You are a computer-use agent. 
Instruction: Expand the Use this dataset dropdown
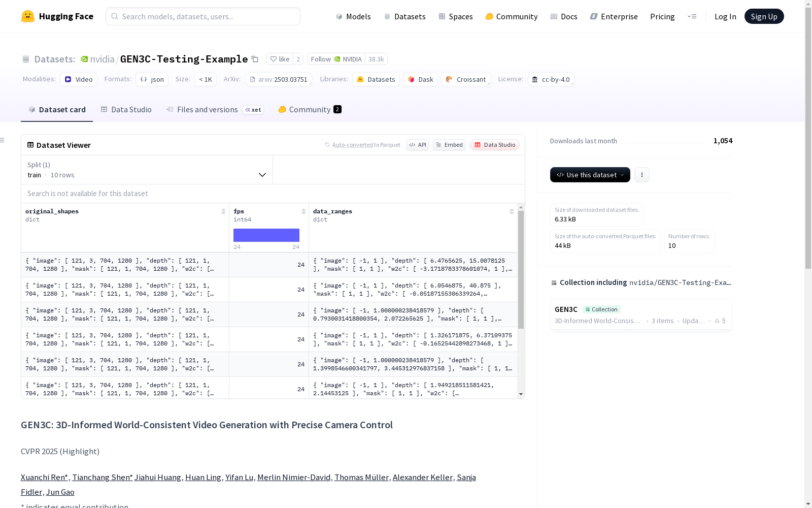[590, 175]
